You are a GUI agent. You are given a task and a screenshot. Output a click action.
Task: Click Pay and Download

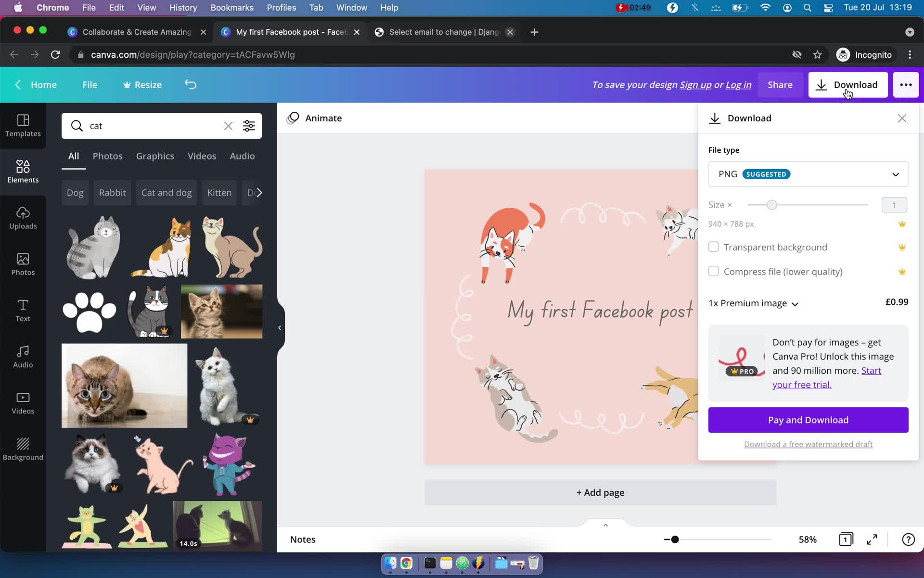[808, 420]
